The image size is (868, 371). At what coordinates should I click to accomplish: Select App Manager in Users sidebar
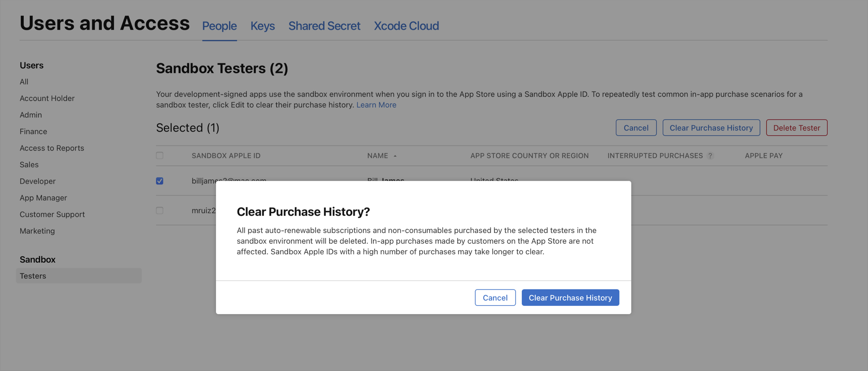tap(43, 198)
